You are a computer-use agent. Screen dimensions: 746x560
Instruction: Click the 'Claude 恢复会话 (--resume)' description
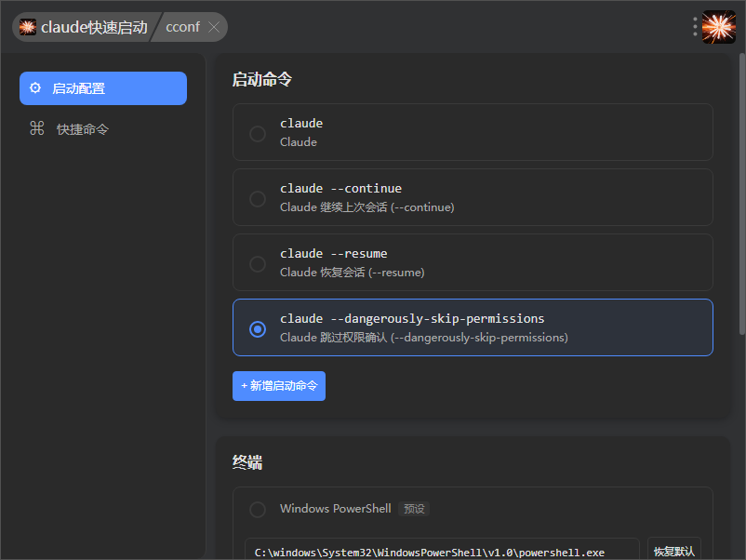point(352,273)
